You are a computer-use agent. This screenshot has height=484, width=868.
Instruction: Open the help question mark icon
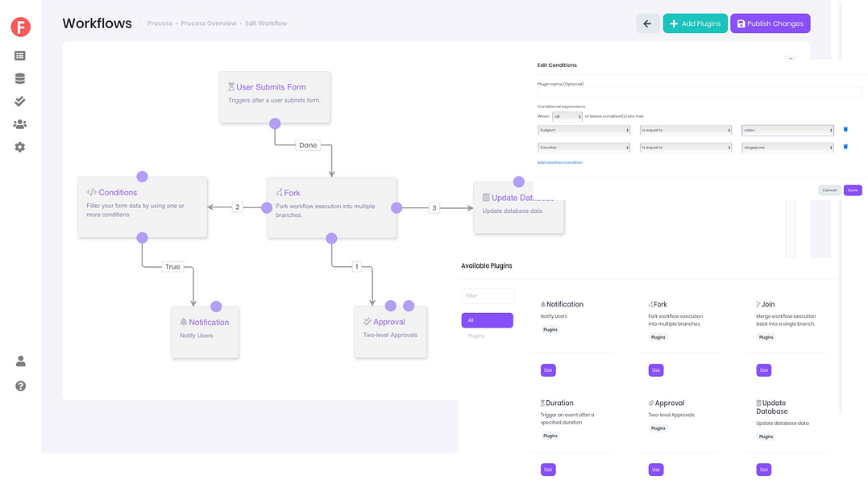pyautogui.click(x=20, y=386)
